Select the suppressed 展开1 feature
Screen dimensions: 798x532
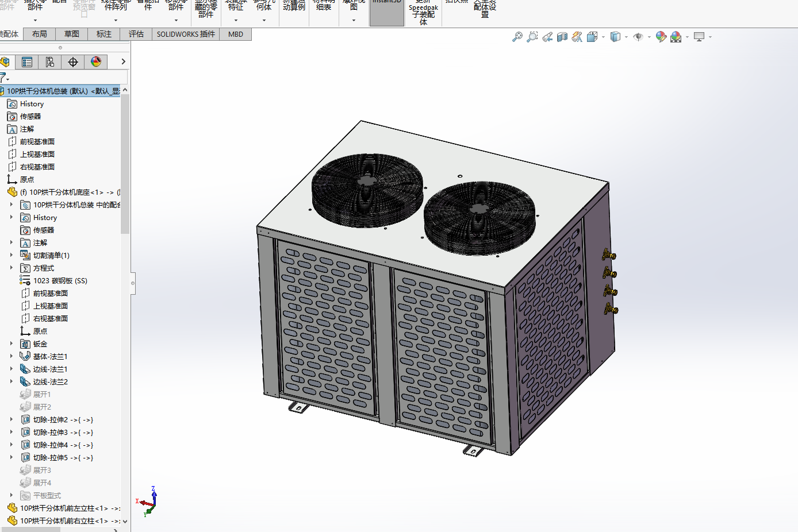click(x=36, y=395)
